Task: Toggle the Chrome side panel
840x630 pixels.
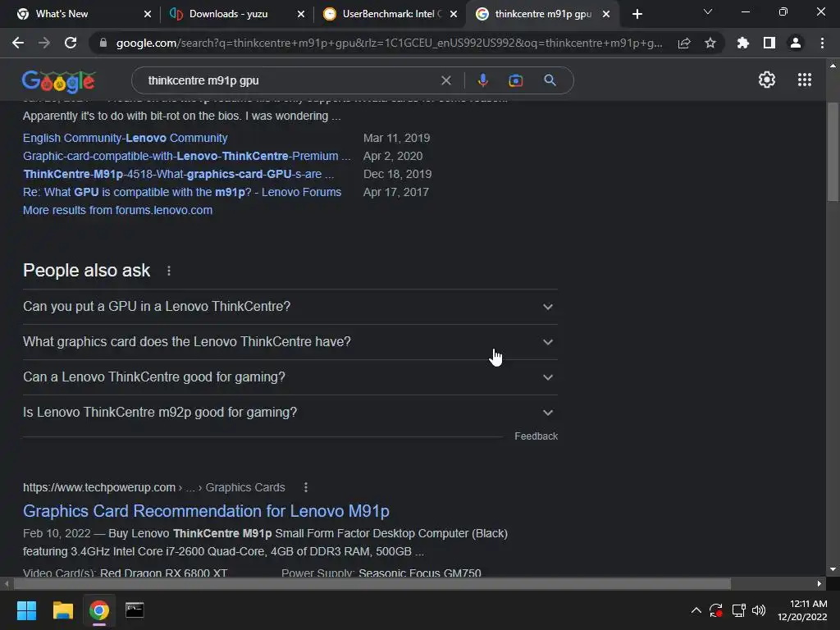Action: pyautogui.click(x=769, y=43)
